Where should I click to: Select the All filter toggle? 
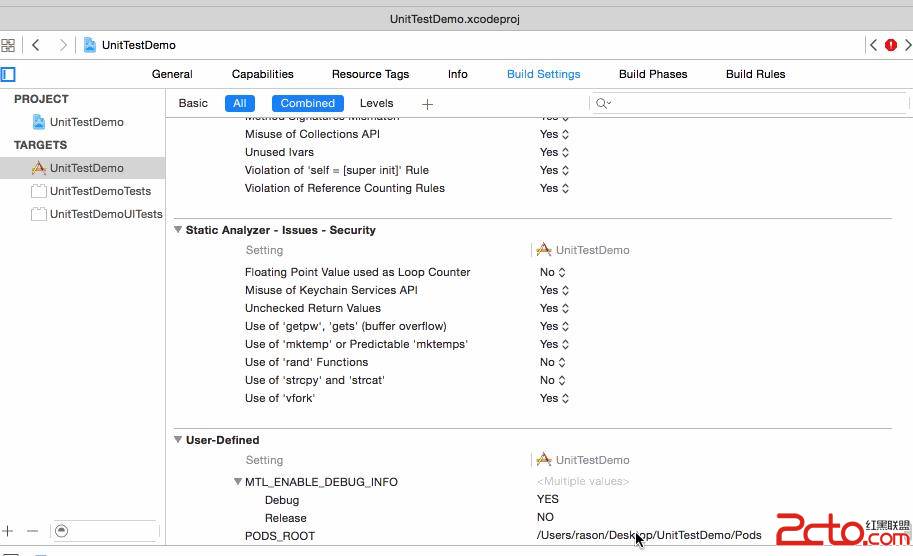pos(240,103)
